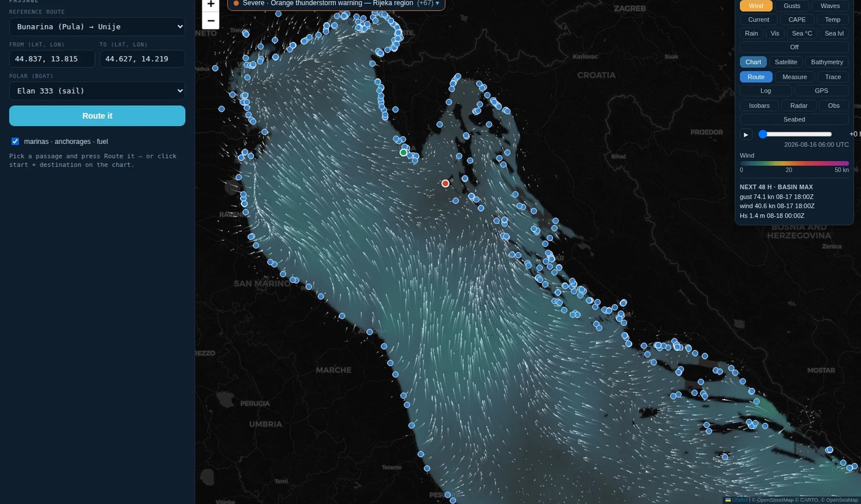Toggle the Isobars layer
861x504 pixels.
760,106
